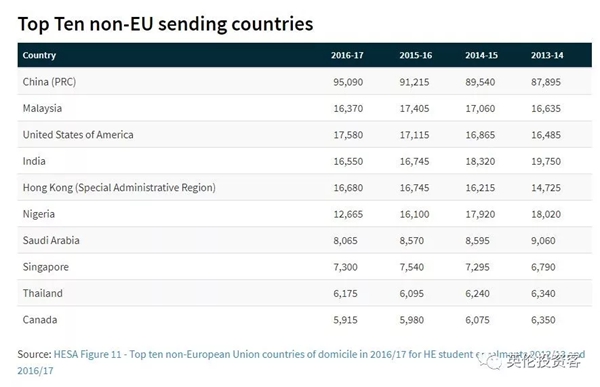Click United States of America row
This screenshot has height=387, width=600.
point(305,135)
